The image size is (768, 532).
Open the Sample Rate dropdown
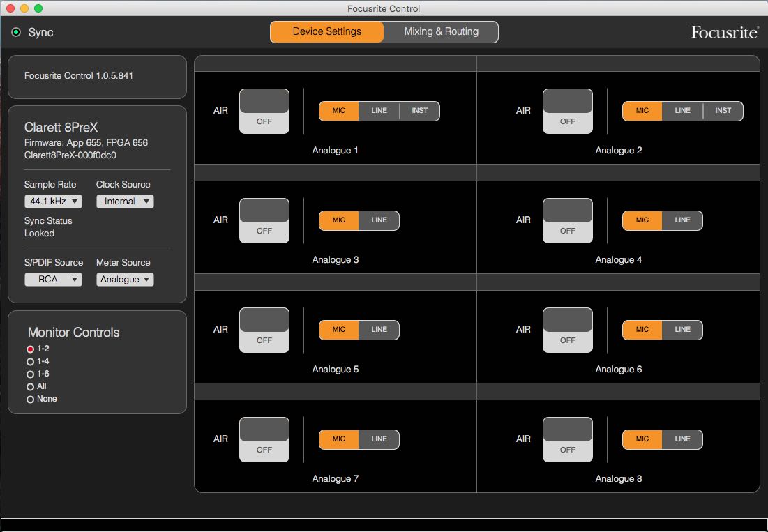[x=53, y=202]
